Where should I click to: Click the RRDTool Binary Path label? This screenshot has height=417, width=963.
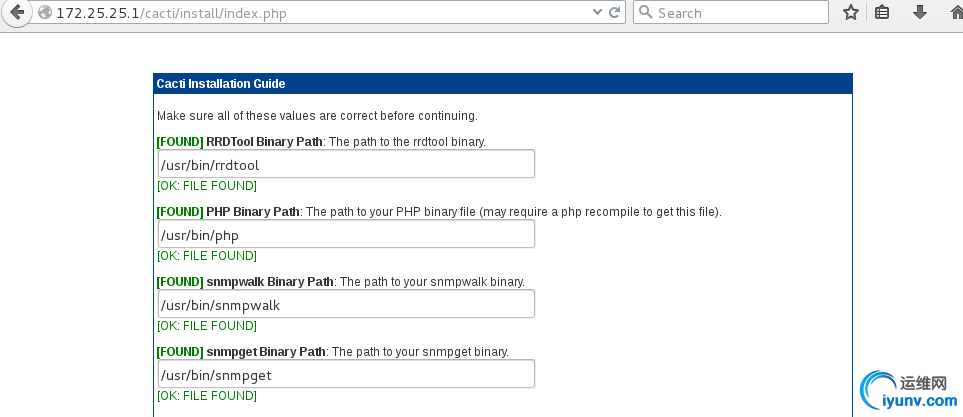(x=264, y=142)
